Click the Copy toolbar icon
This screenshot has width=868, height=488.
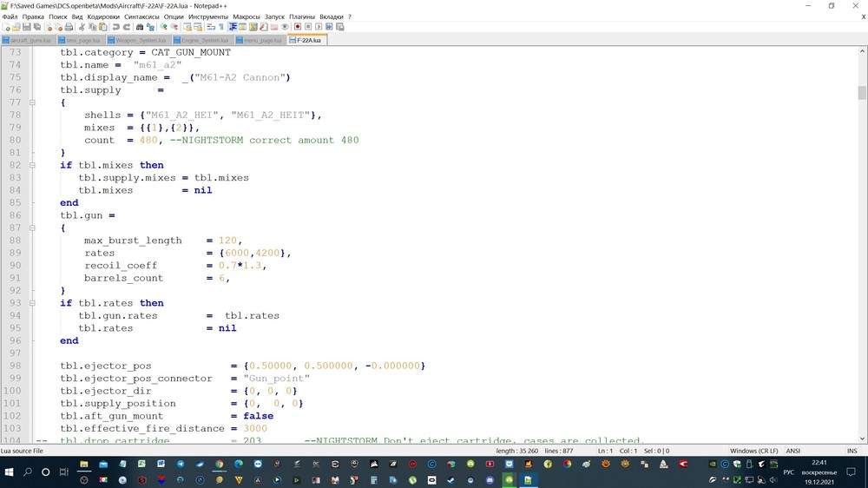[93, 27]
